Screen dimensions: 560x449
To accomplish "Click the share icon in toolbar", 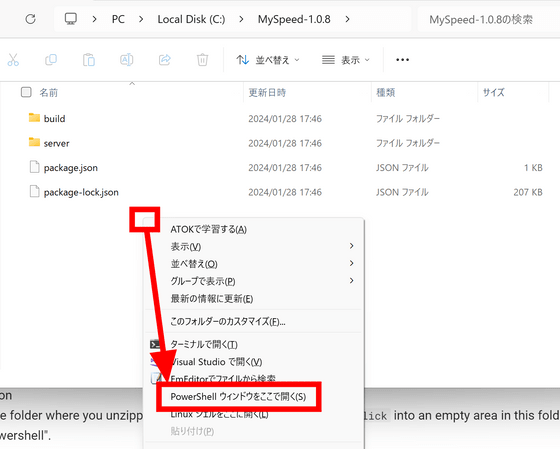I will click(165, 60).
